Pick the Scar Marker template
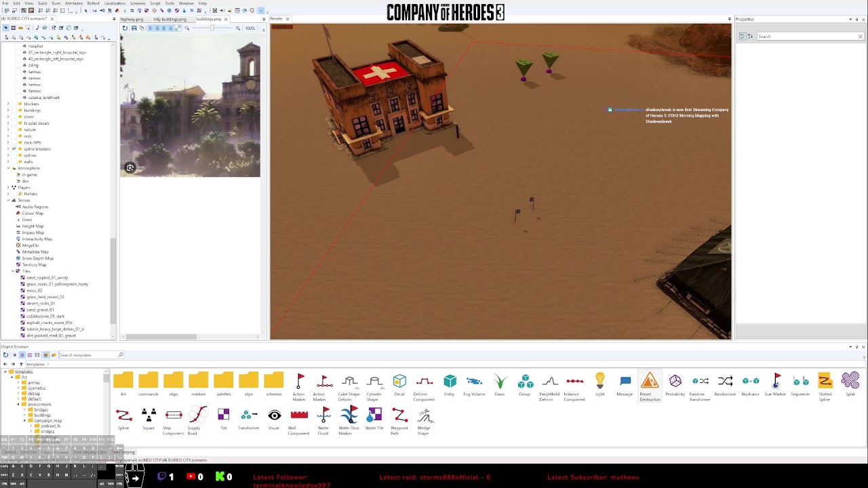Screen dimensions: 868x488 coord(775,381)
